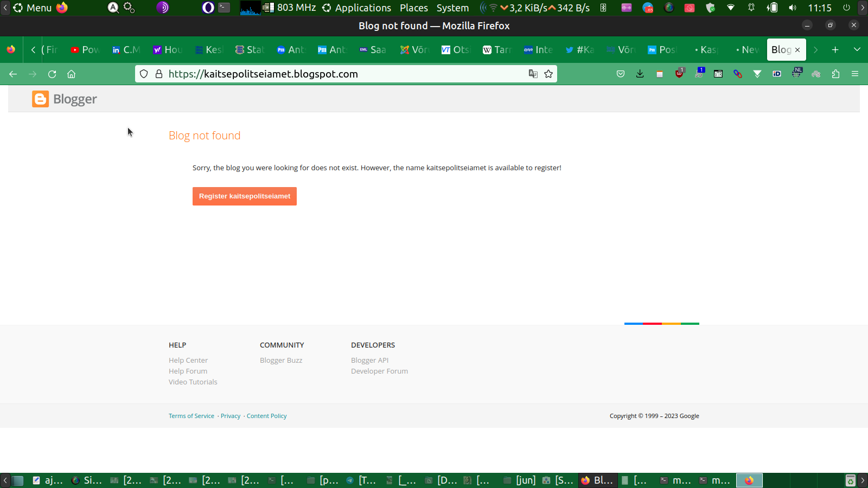Expand the list all tabs dropdown

[857, 50]
